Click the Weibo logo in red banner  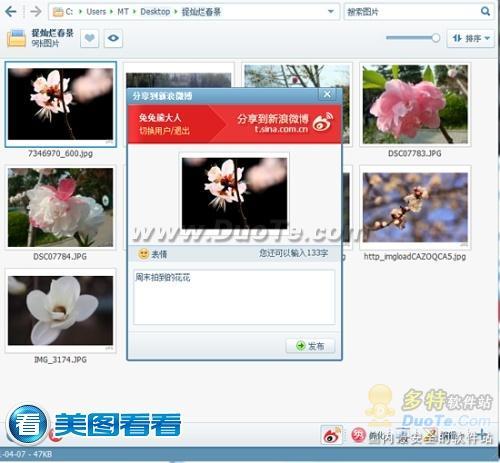tap(323, 122)
